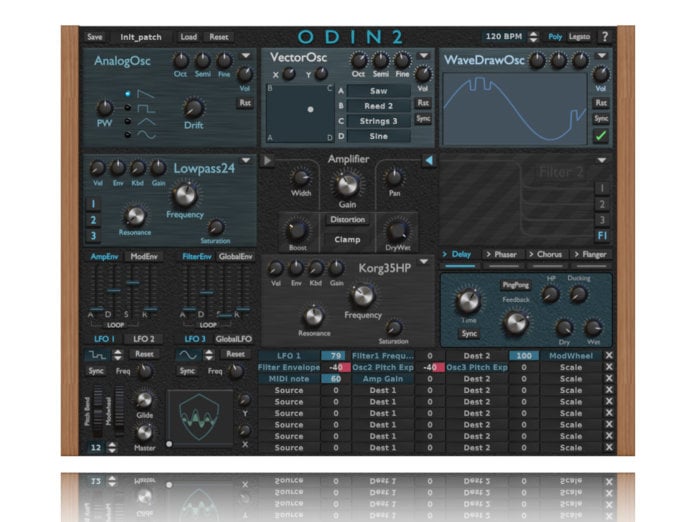The height and width of the screenshot is (522, 696).
Task: Select the ModEnv envelope tab
Action: (x=144, y=257)
